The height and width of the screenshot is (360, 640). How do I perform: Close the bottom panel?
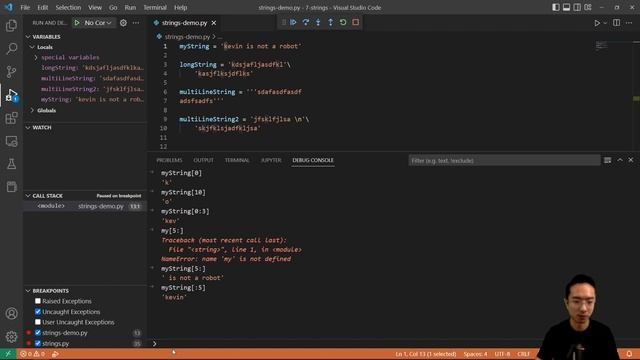[x=631, y=160]
